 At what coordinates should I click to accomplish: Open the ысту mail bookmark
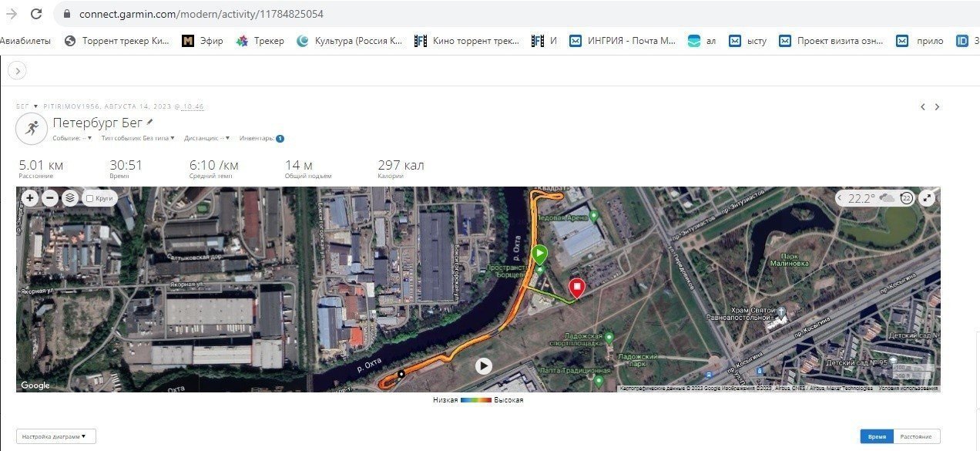click(x=748, y=41)
